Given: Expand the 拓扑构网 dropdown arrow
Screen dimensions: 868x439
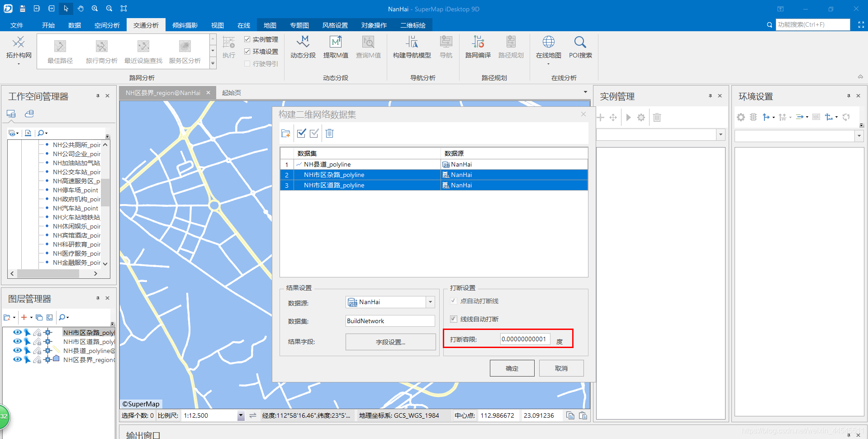Looking at the screenshot, I should click(x=19, y=64).
